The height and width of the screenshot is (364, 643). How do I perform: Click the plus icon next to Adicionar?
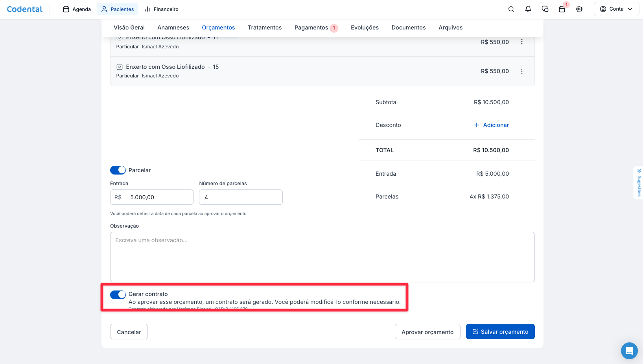[x=476, y=125]
